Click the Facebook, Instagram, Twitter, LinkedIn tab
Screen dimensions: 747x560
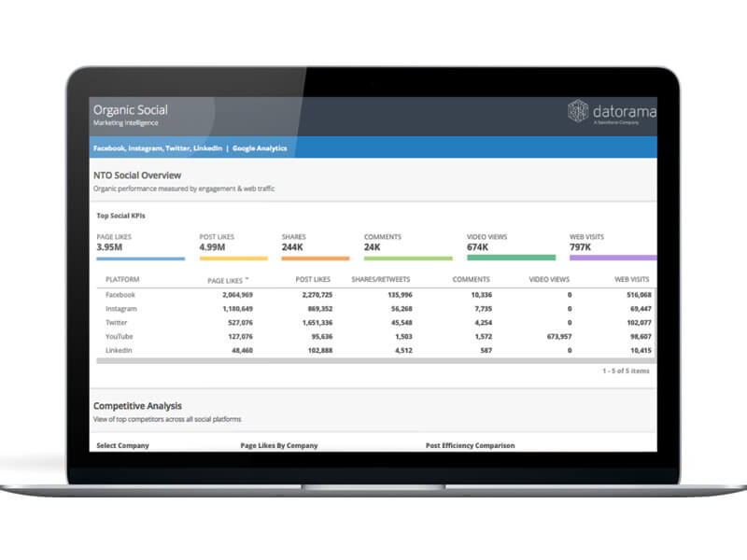157,148
